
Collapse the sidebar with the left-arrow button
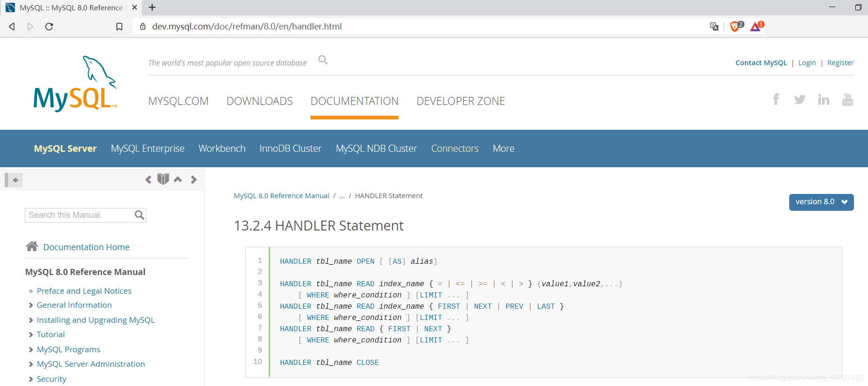pos(15,180)
